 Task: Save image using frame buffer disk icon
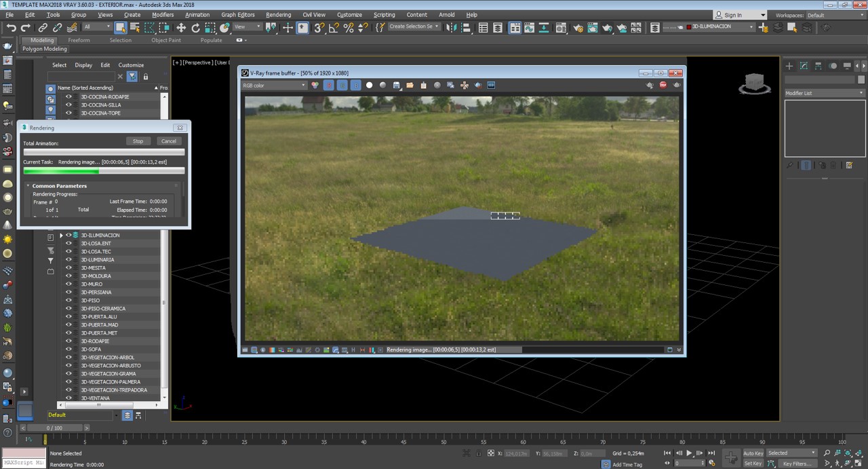point(397,86)
